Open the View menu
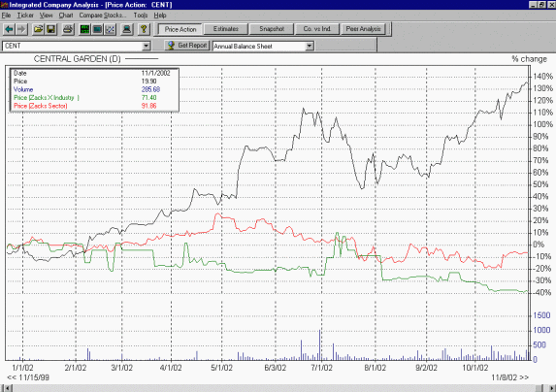Viewport: 556px width, 392px height. tap(46, 16)
